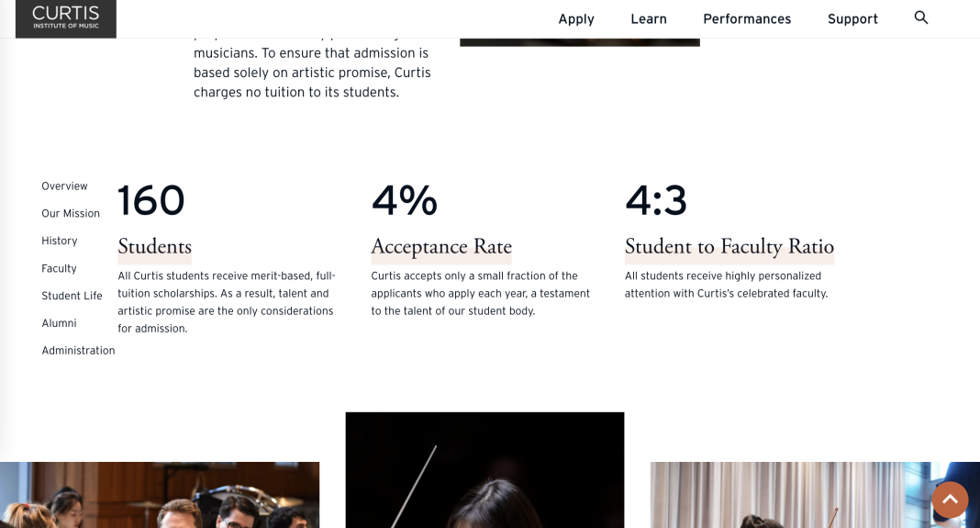Go to History section link
This screenshot has width=980, height=528.
tap(60, 241)
